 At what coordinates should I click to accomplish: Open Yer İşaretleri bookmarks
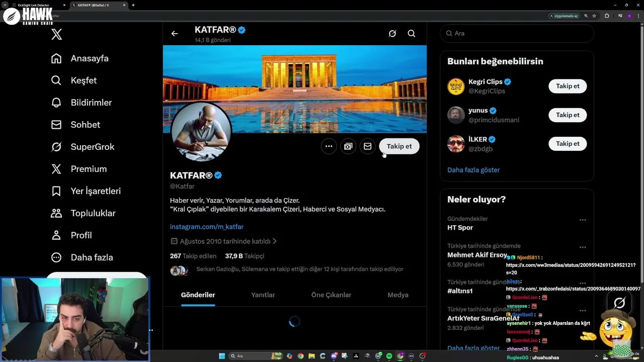86,191
